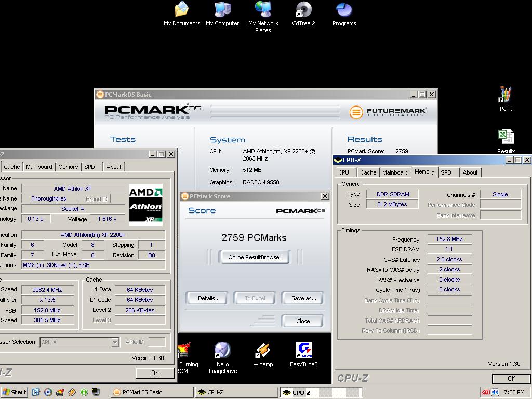Click the AMD Athlon XP logo image

(145, 205)
